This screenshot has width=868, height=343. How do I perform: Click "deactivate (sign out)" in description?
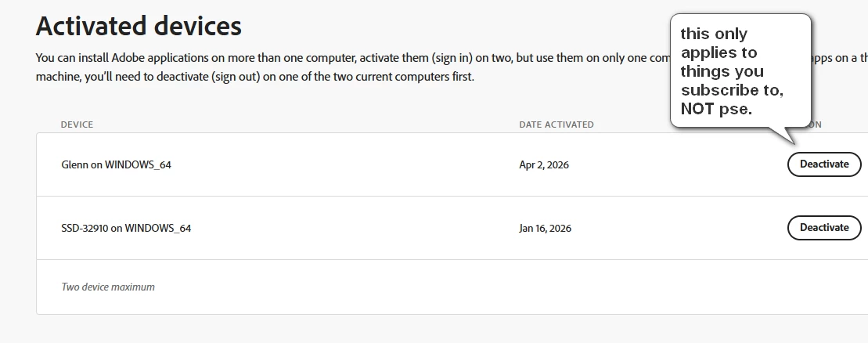click(x=208, y=77)
